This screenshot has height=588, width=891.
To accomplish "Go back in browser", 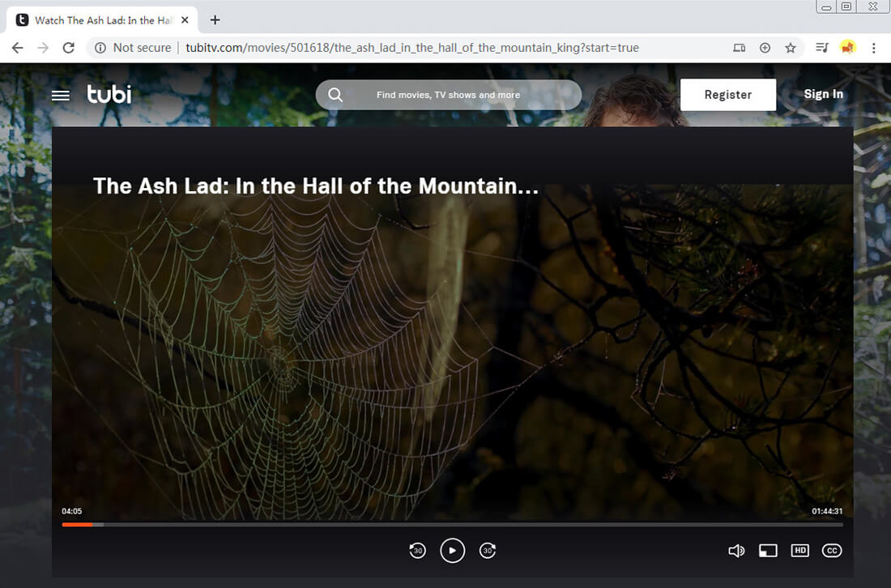I will tap(18, 48).
